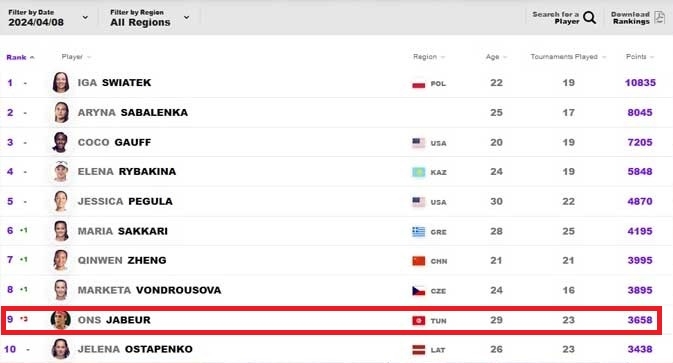673x363 pixels.
Task: Click the China flag icon beside CHN
Action: (x=418, y=261)
